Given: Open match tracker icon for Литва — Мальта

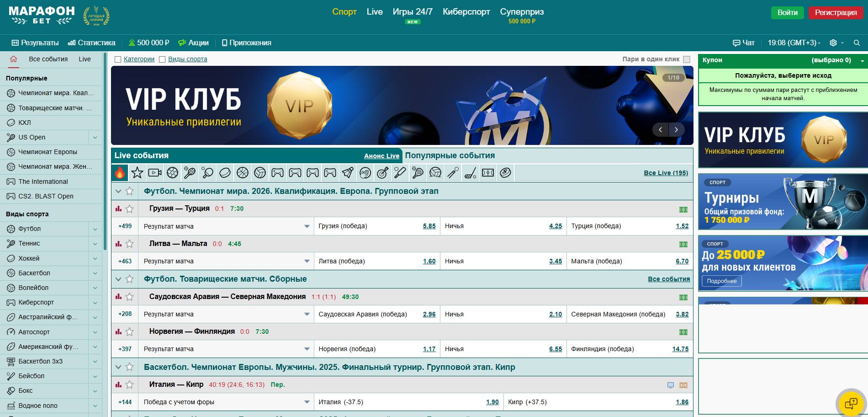Looking at the screenshot, I should [683, 244].
